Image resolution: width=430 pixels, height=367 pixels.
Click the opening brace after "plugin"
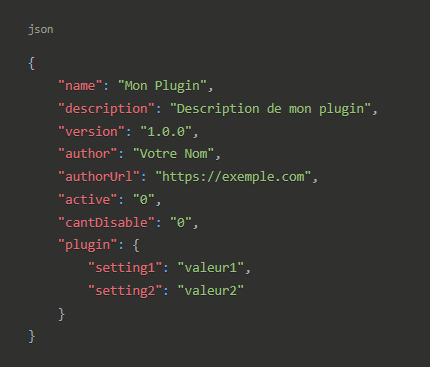(136, 245)
